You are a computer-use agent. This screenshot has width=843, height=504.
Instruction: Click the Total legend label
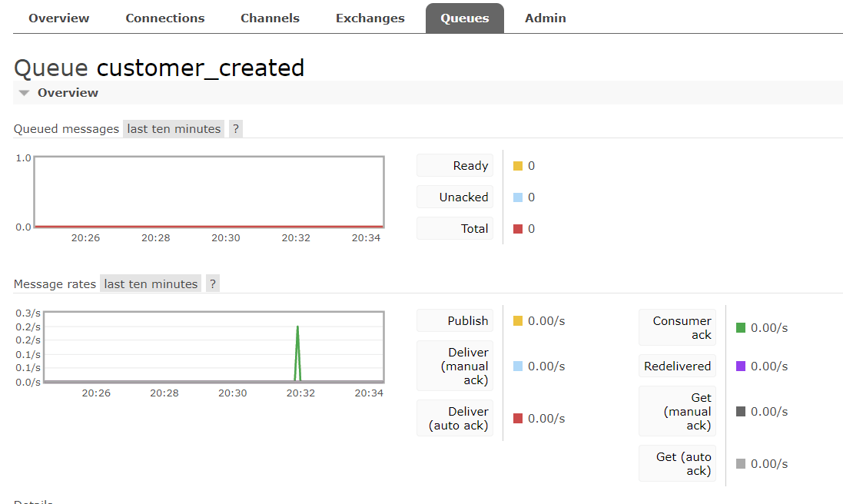455,228
